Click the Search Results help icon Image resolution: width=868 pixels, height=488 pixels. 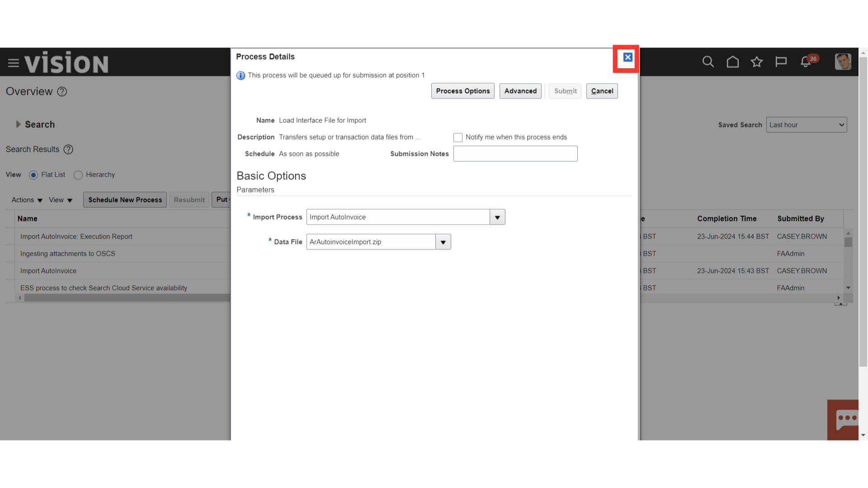[x=68, y=150]
